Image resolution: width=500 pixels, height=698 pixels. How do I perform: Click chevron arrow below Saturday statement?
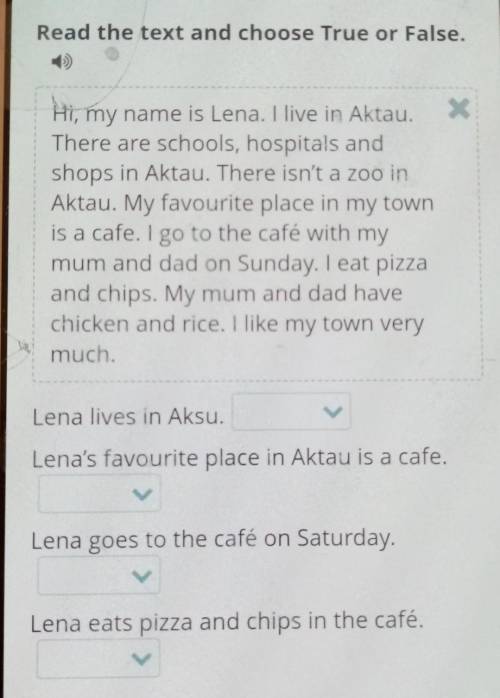142,576
